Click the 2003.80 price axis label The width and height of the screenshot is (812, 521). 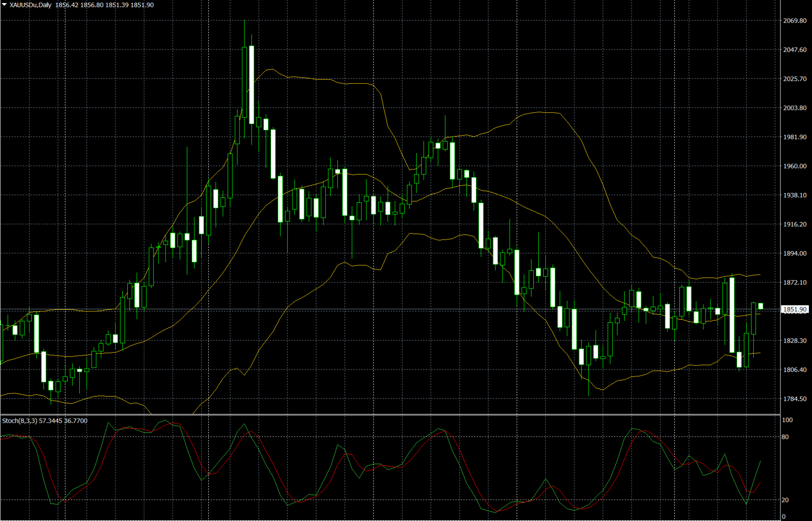pyautogui.click(x=795, y=108)
